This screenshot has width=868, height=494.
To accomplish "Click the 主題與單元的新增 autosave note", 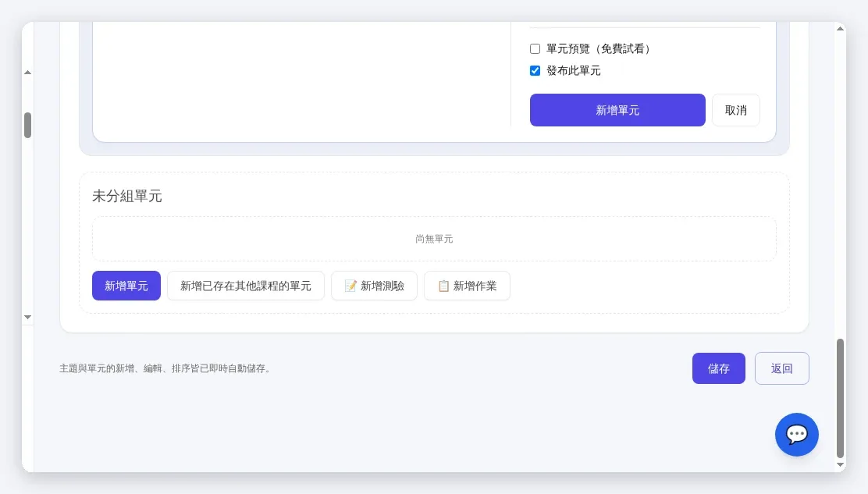I will click(x=165, y=368).
